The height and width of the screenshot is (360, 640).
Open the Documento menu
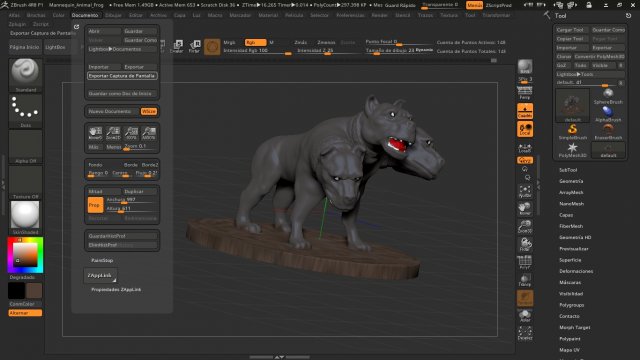[85, 15]
